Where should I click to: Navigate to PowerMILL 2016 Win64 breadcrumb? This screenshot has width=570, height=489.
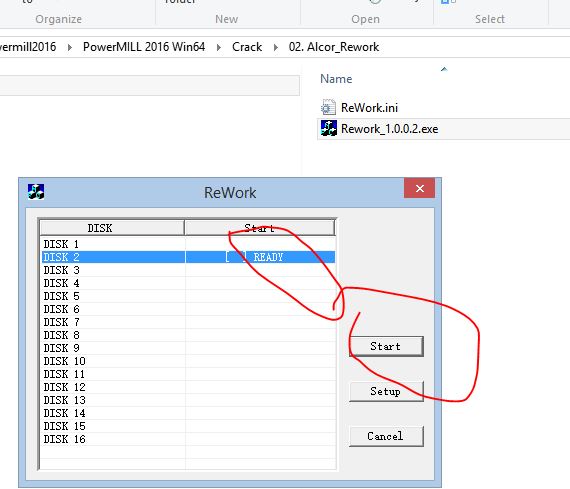click(144, 47)
